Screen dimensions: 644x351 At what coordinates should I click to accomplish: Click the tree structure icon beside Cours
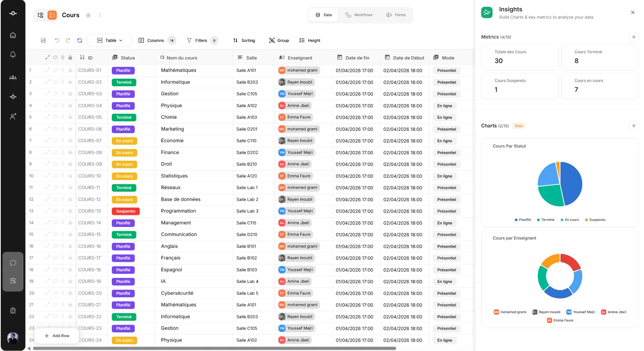click(x=41, y=15)
